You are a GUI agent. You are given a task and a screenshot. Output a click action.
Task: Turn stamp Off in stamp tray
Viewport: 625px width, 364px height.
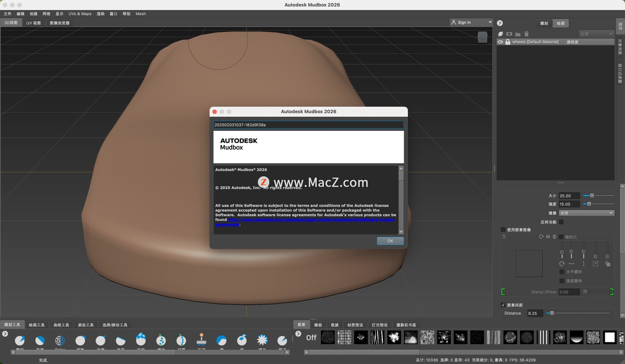tap(311, 338)
